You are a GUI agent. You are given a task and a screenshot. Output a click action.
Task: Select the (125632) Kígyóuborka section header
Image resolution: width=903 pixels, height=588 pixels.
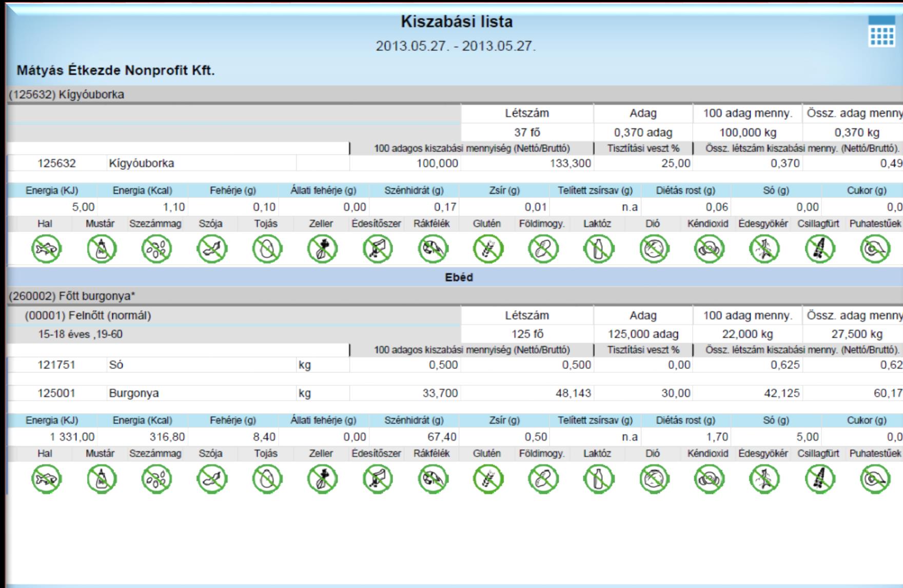[456, 94]
